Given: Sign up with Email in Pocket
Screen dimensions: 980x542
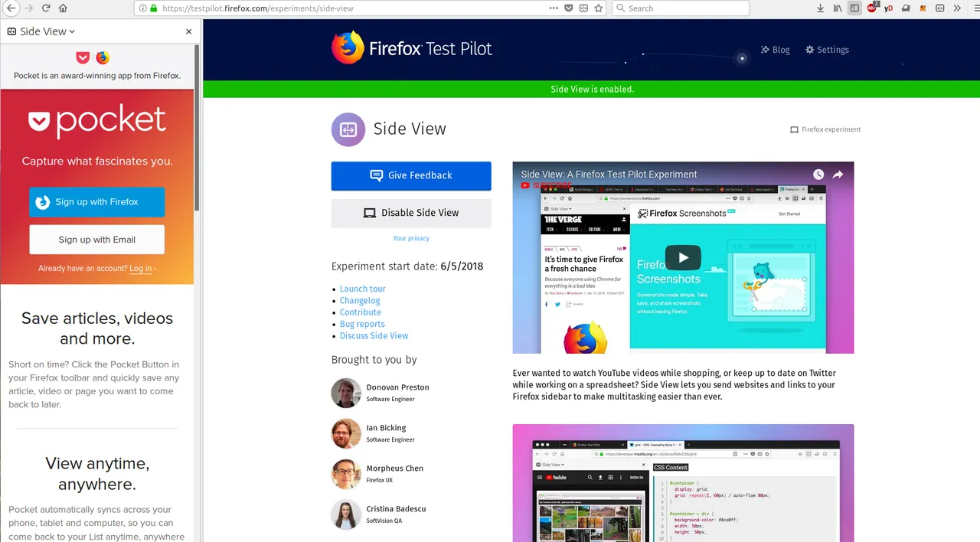Looking at the screenshot, I should click(x=97, y=240).
